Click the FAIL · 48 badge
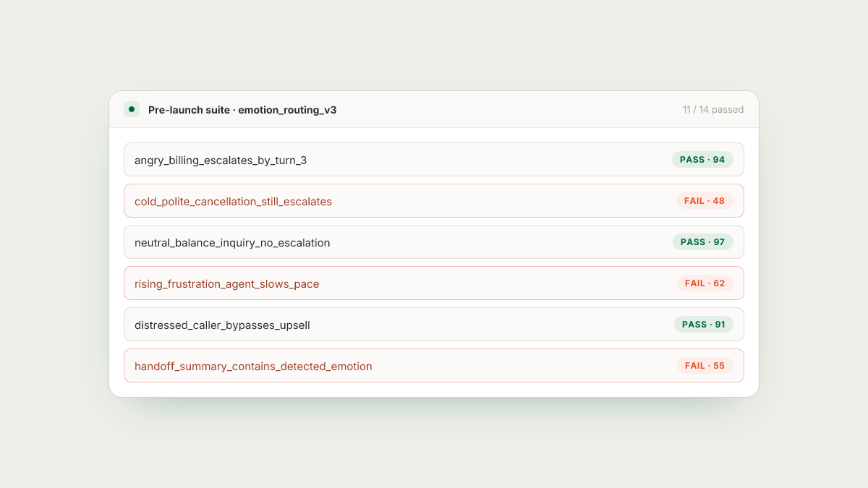Image resolution: width=868 pixels, height=488 pixels. pos(705,201)
